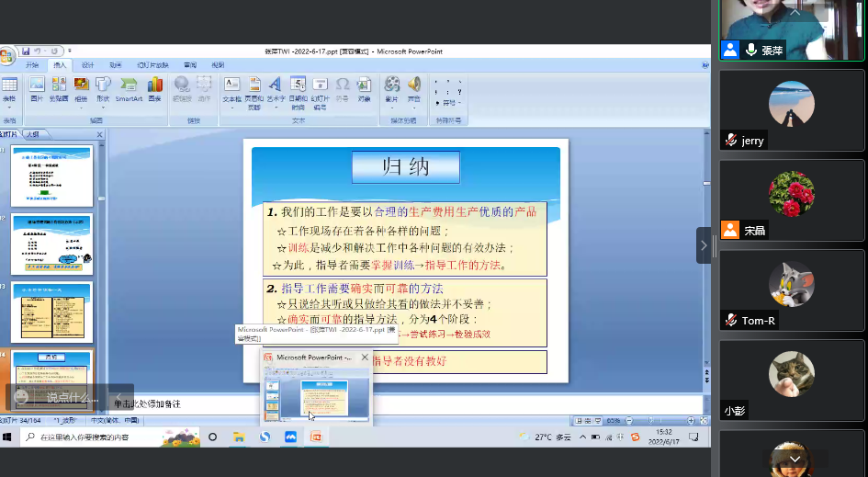
Task: Click the Windows Start button
Action: (9, 437)
